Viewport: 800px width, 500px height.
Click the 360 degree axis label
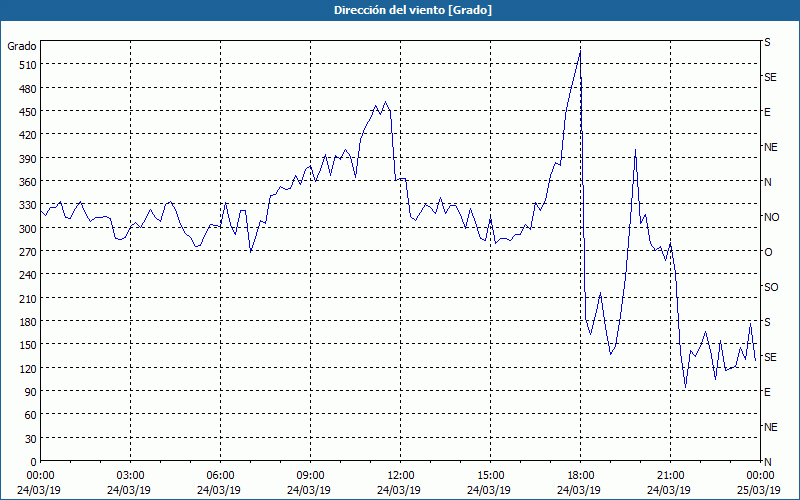pyautogui.click(x=28, y=182)
